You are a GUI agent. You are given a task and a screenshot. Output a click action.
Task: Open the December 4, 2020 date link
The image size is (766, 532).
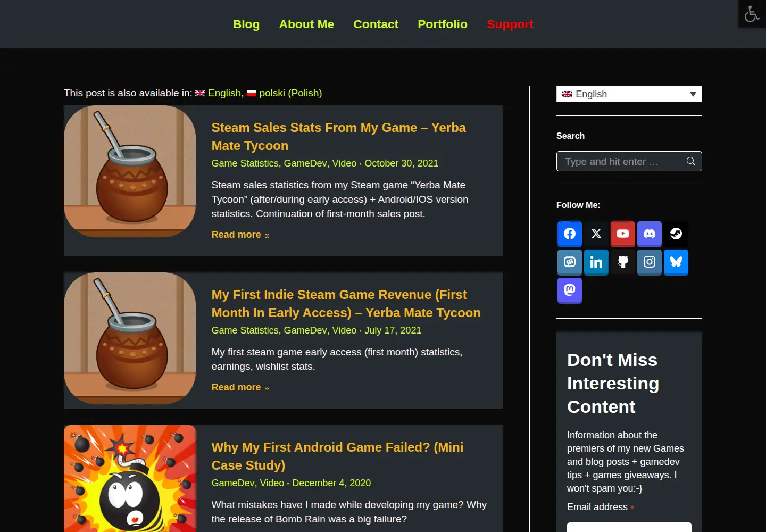(331, 483)
